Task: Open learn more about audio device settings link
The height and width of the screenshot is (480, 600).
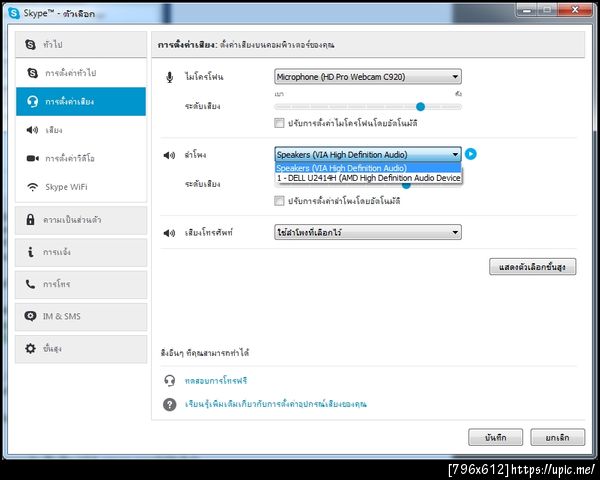Action: click(276, 404)
